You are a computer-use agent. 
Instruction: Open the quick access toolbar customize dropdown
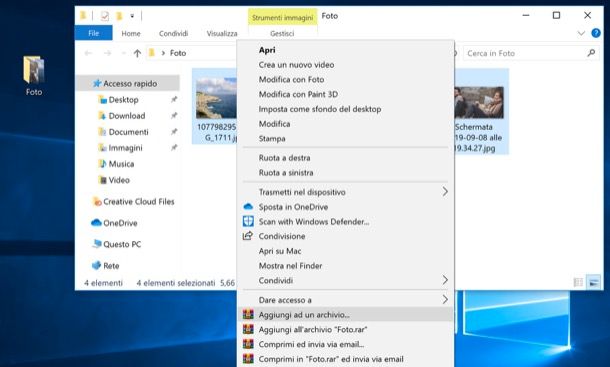(132, 16)
